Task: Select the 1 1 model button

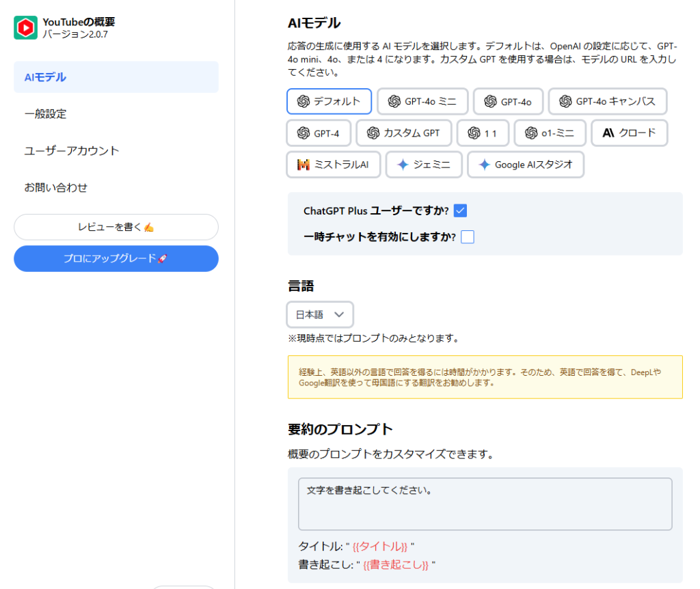Action: (483, 133)
